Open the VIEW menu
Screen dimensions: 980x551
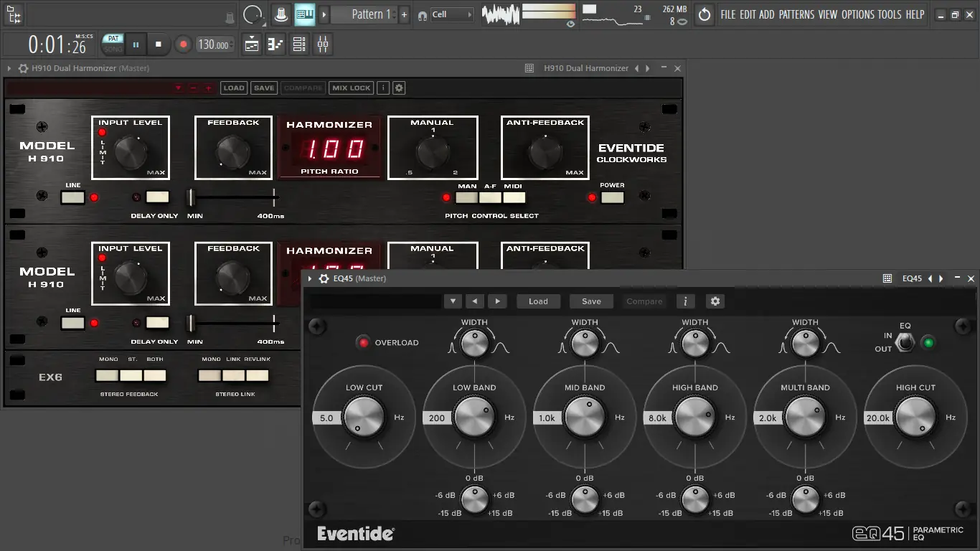coord(828,14)
